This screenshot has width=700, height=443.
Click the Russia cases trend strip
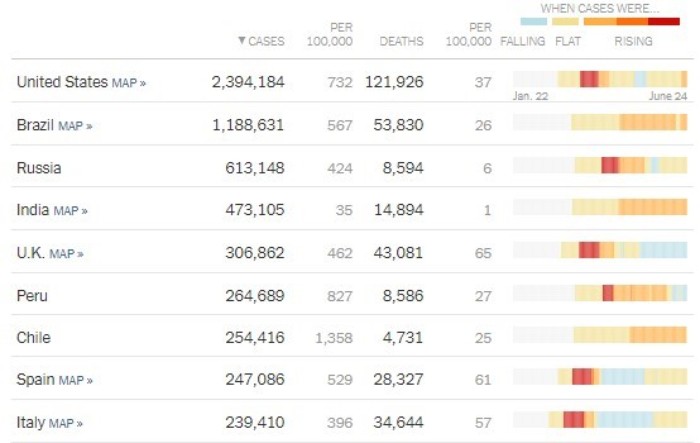pos(600,165)
